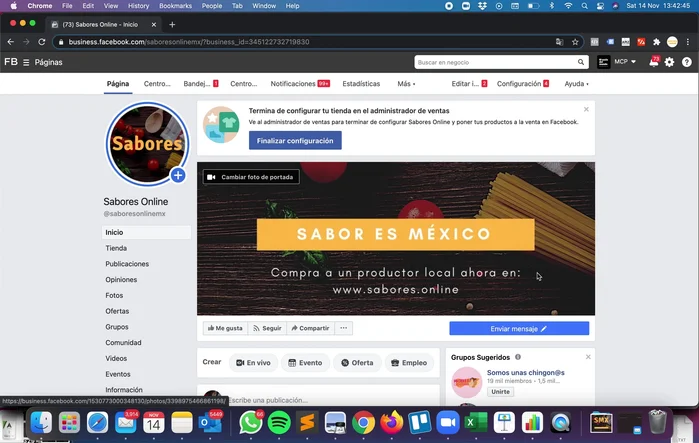Click the Sabores profile picture
The image size is (699, 443).
147,144
